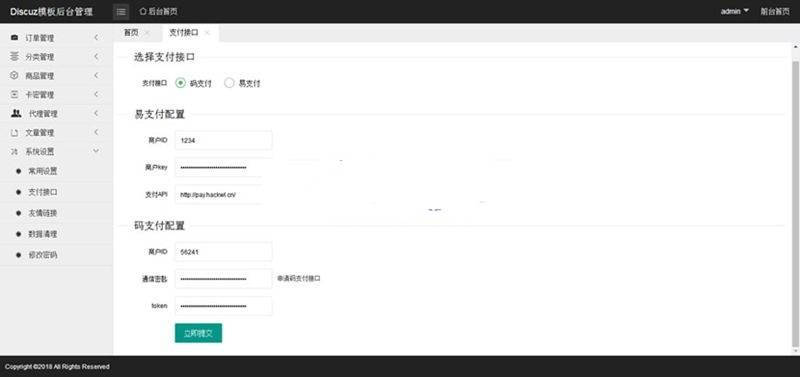Toggle the sidebar collapse hamburger icon

coord(121,11)
